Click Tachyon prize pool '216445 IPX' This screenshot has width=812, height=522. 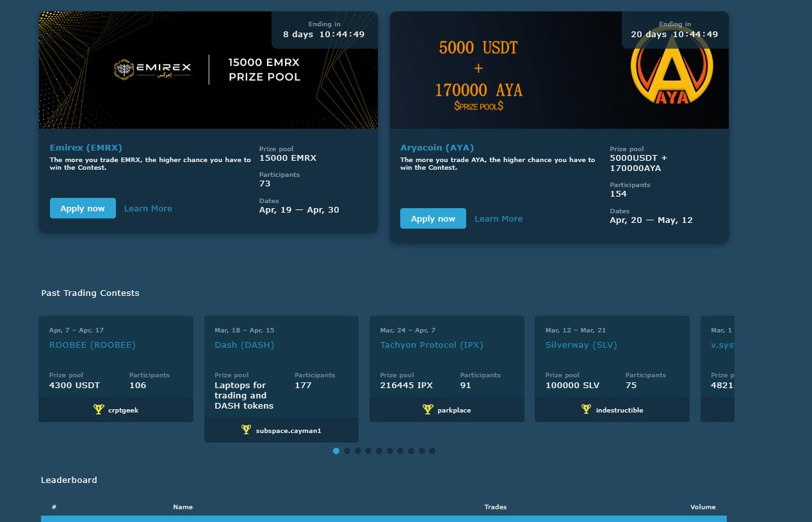pyautogui.click(x=407, y=385)
